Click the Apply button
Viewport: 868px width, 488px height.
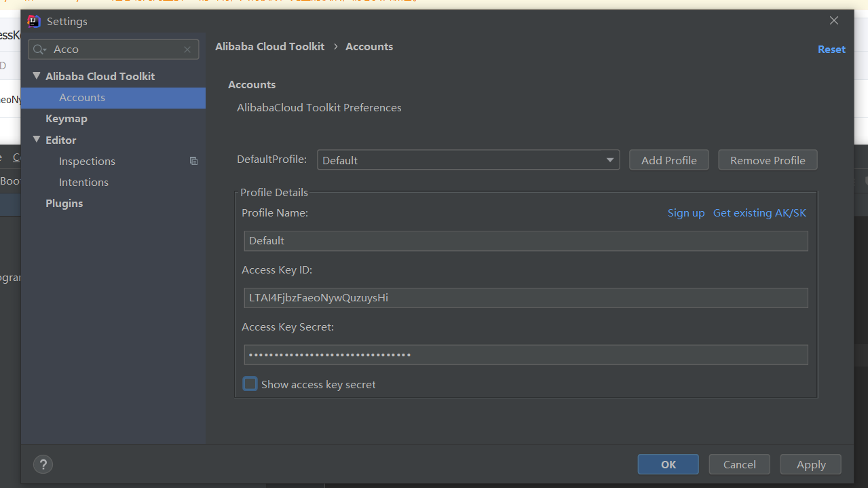point(811,464)
